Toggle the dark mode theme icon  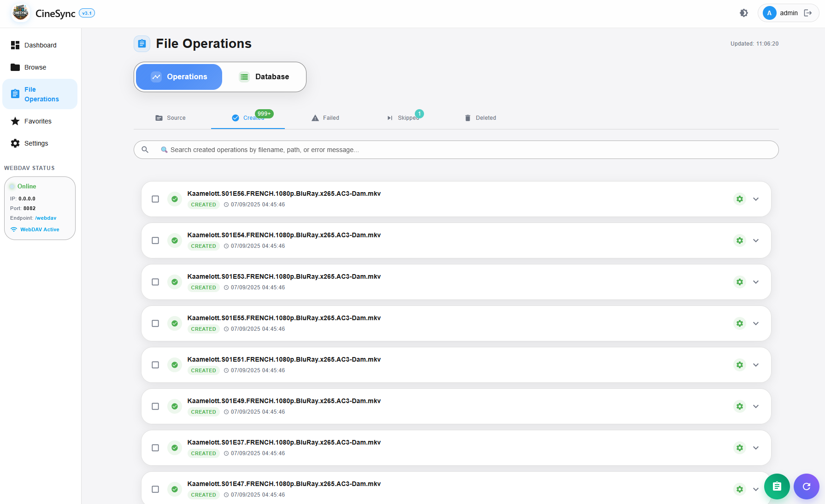tap(743, 13)
